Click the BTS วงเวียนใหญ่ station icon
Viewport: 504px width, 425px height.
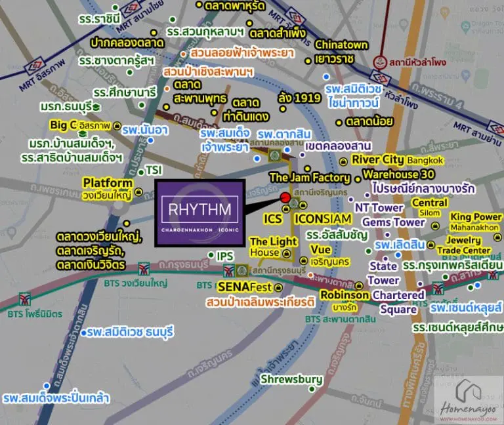point(144,269)
